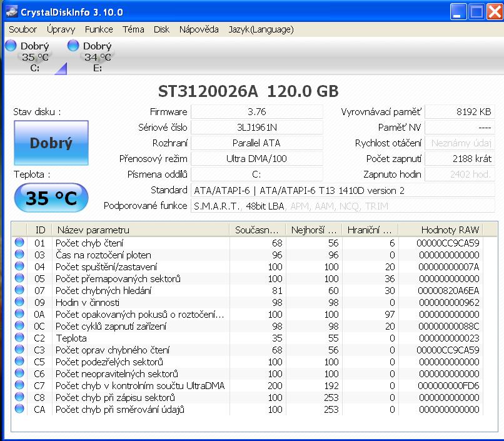
Task: Click status icon of row C6
Action: coord(19,373)
